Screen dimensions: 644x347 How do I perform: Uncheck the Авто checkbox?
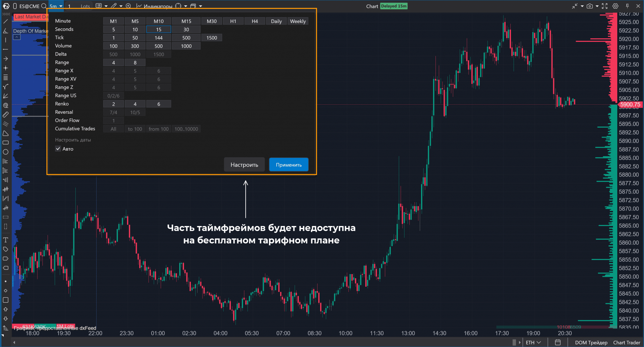point(58,149)
